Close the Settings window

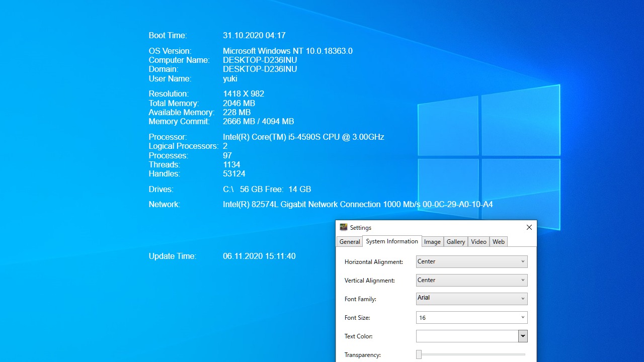click(x=529, y=227)
